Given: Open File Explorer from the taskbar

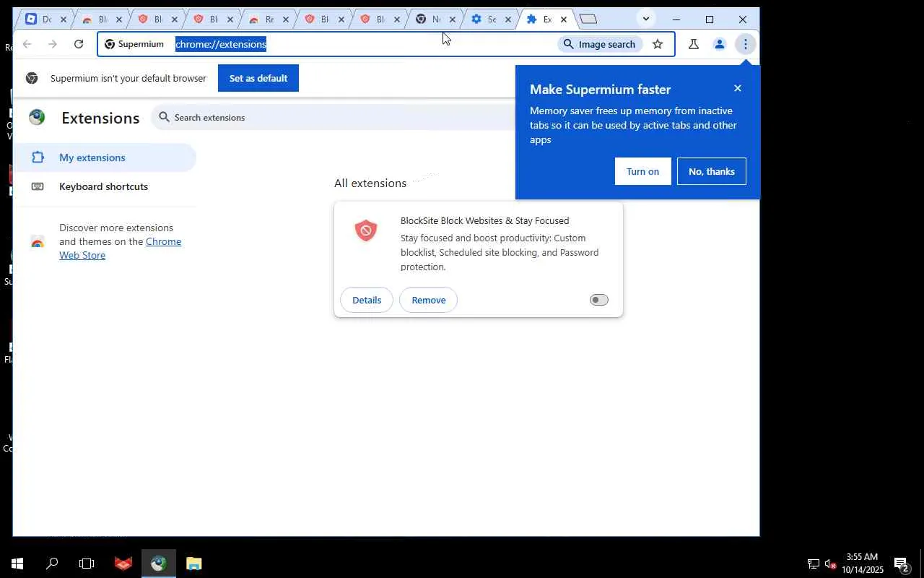Looking at the screenshot, I should pyautogui.click(x=193, y=564).
